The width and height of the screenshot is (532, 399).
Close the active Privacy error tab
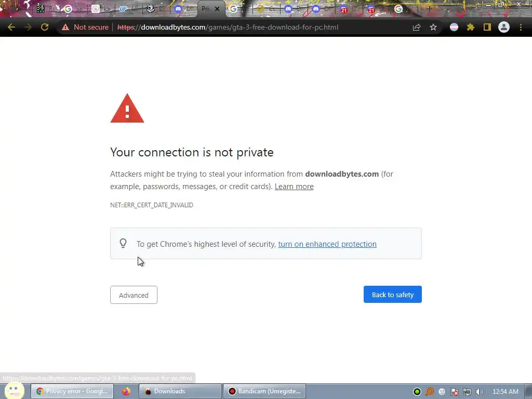click(x=217, y=9)
